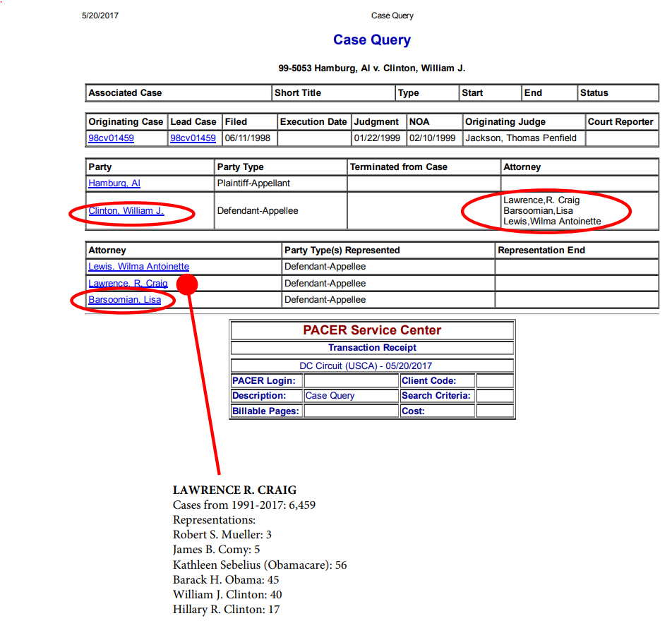Click the Client Code: label
The height and width of the screenshot is (628, 672).
click(428, 381)
